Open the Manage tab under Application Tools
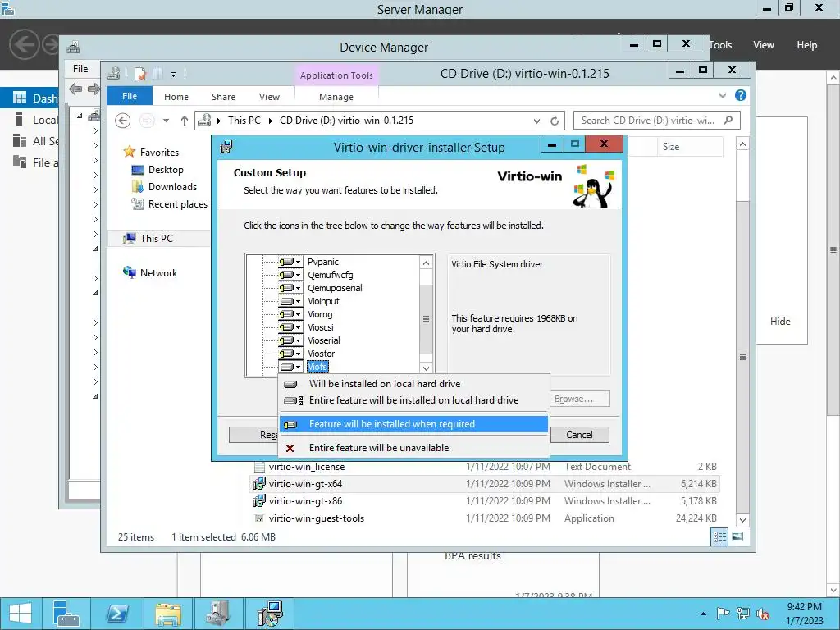The height and width of the screenshot is (630, 840). (336, 97)
